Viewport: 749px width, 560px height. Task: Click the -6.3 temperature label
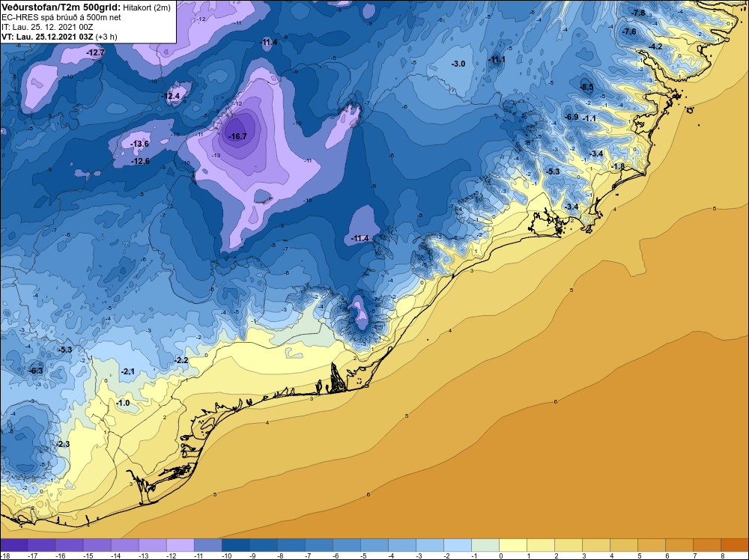pos(36,371)
